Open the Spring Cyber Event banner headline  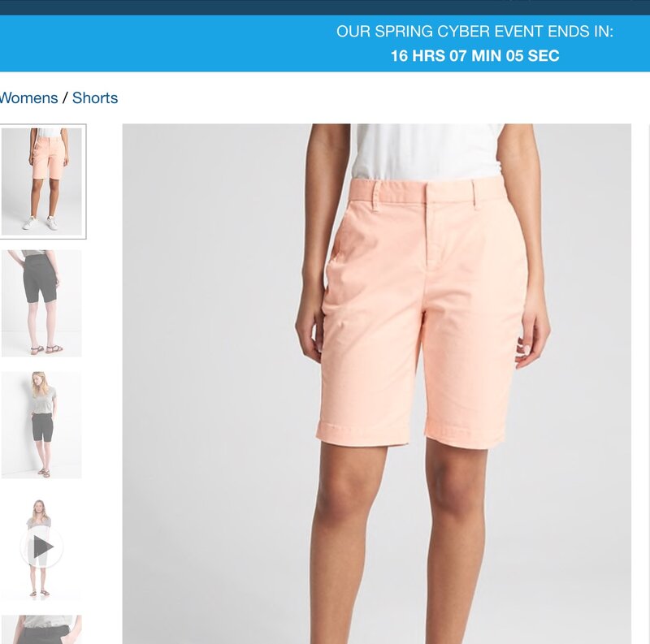(x=474, y=32)
